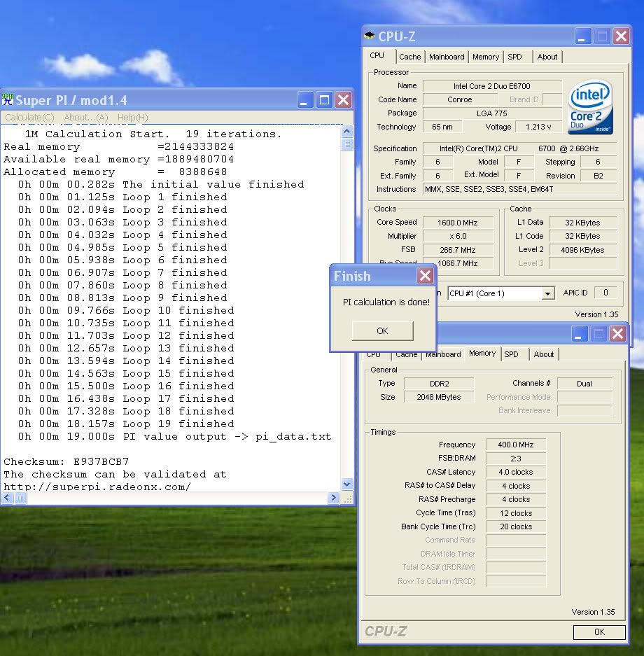
Task: Click Super PI vertical scrollbar down arrow
Action: pos(347,484)
